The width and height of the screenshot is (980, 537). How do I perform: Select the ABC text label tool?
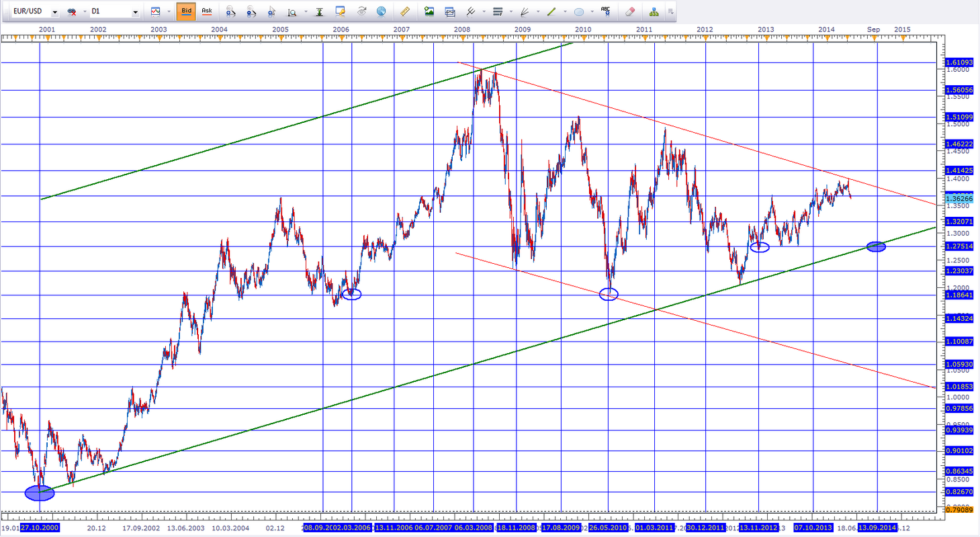pos(606,11)
